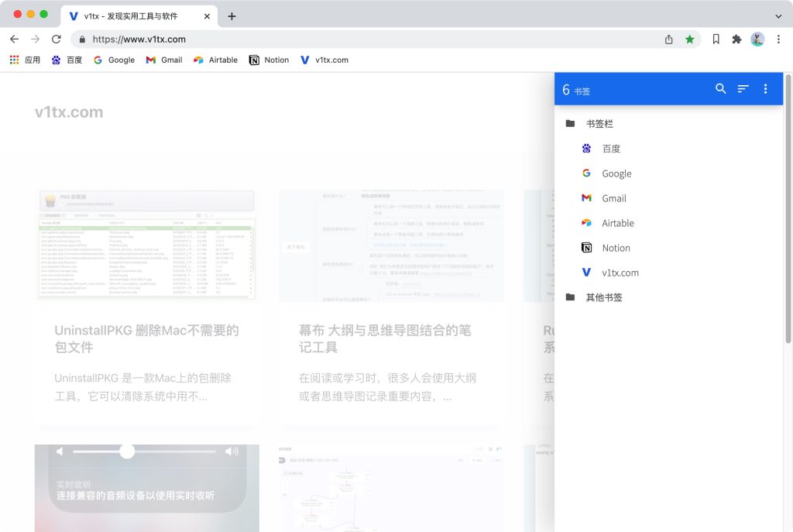Open Gmail in the bookmarks bar
793x532 pixels.
(164, 60)
